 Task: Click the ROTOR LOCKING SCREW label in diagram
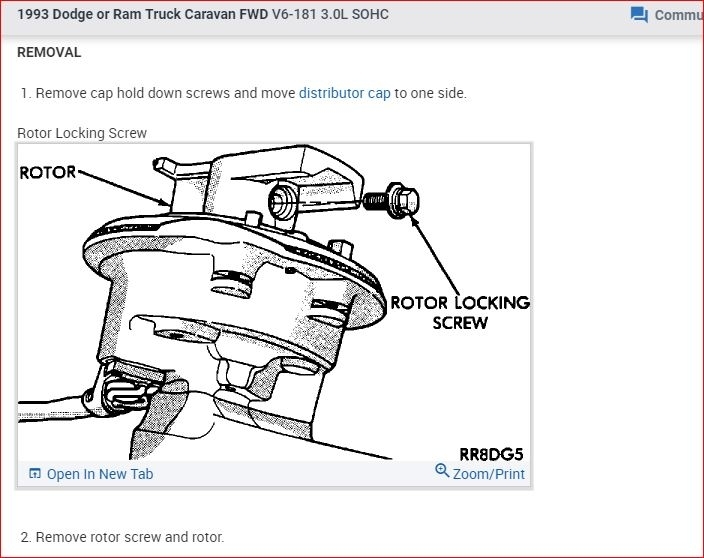[460, 312]
